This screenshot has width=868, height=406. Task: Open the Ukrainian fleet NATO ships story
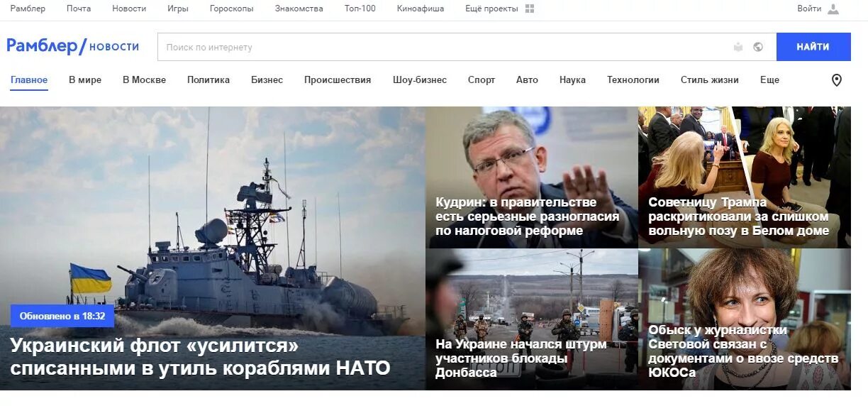(x=201, y=356)
